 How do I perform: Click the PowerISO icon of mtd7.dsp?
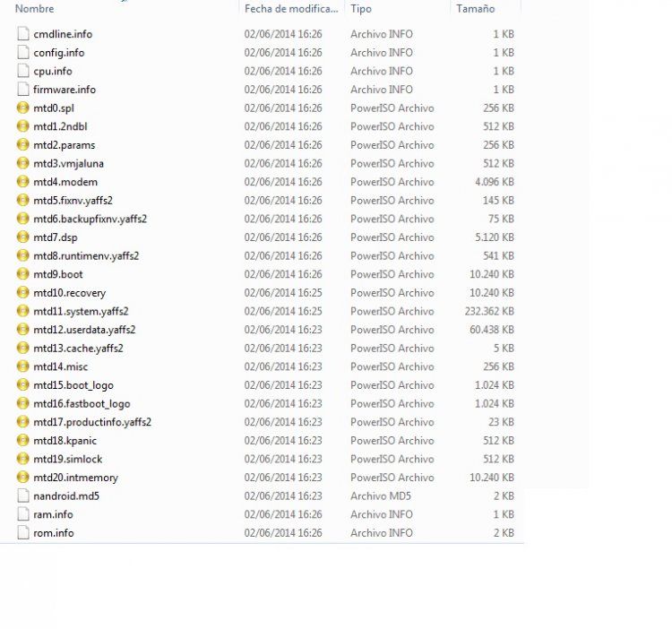click(x=22, y=237)
